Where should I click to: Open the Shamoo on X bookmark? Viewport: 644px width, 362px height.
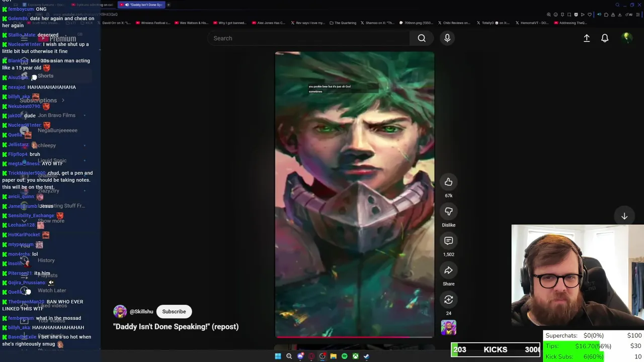point(377,23)
